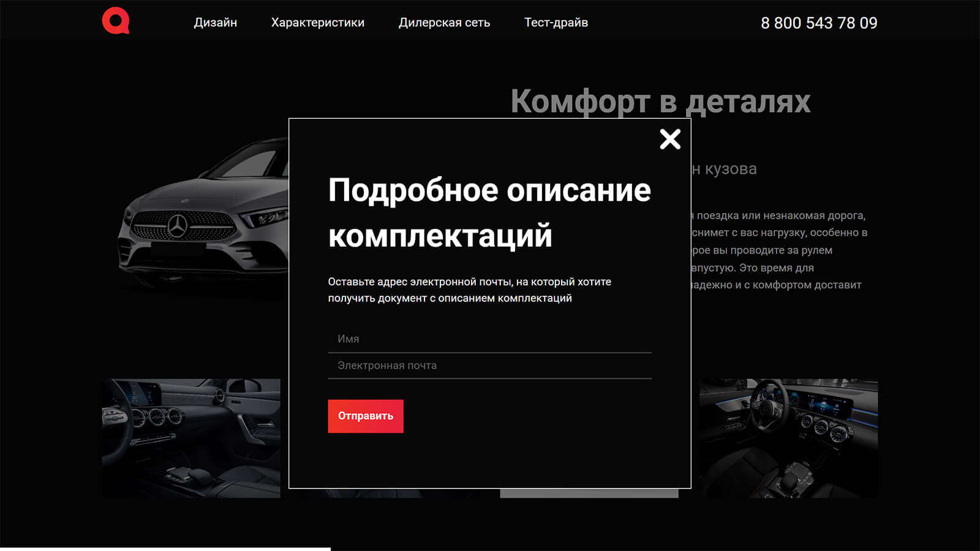980x551 pixels.
Task: Click the Mercedes car exterior image
Action: click(203, 214)
